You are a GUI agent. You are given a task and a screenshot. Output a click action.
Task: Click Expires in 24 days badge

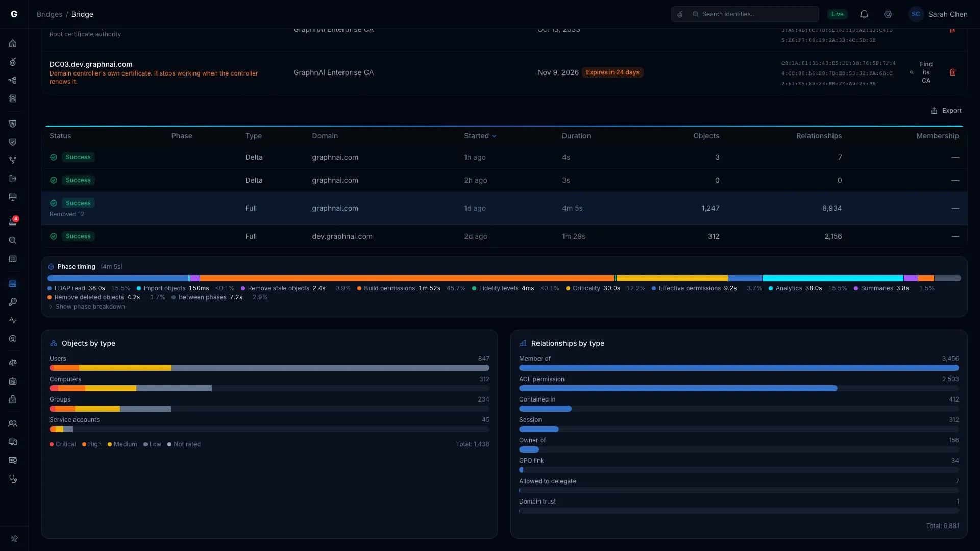coord(612,72)
